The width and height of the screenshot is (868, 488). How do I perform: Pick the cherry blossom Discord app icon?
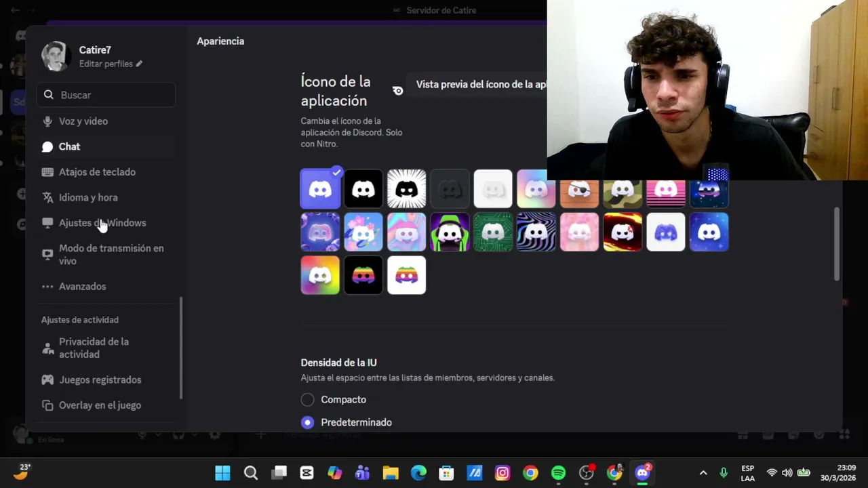tap(363, 232)
